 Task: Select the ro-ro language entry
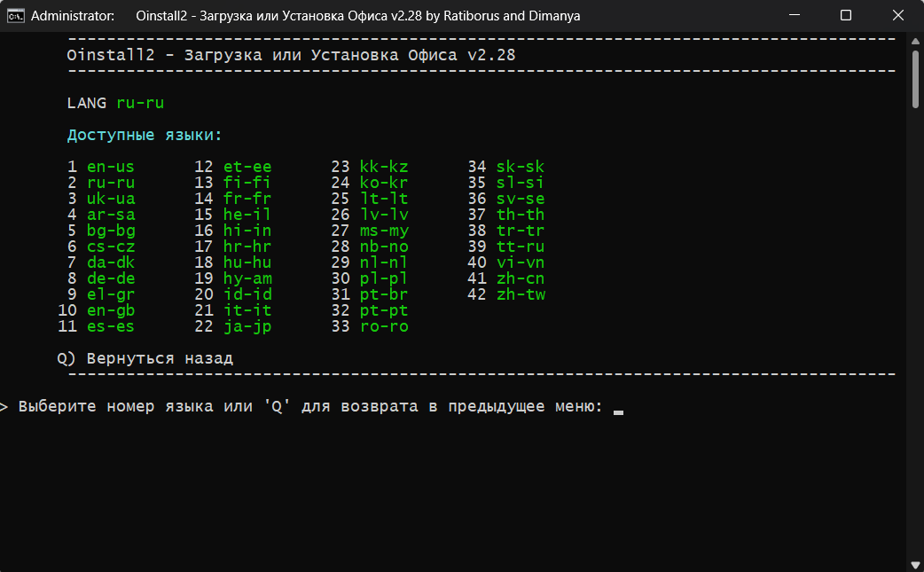(384, 326)
